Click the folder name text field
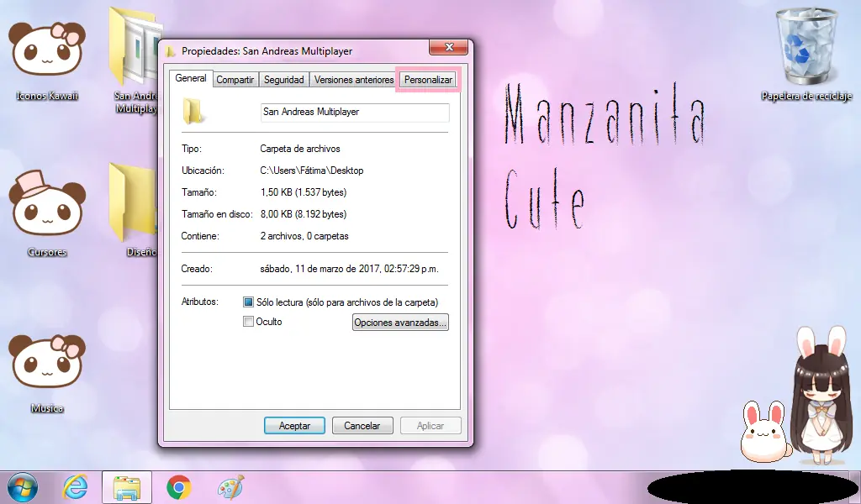The height and width of the screenshot is (504, 861). click(x=355, y=112)
